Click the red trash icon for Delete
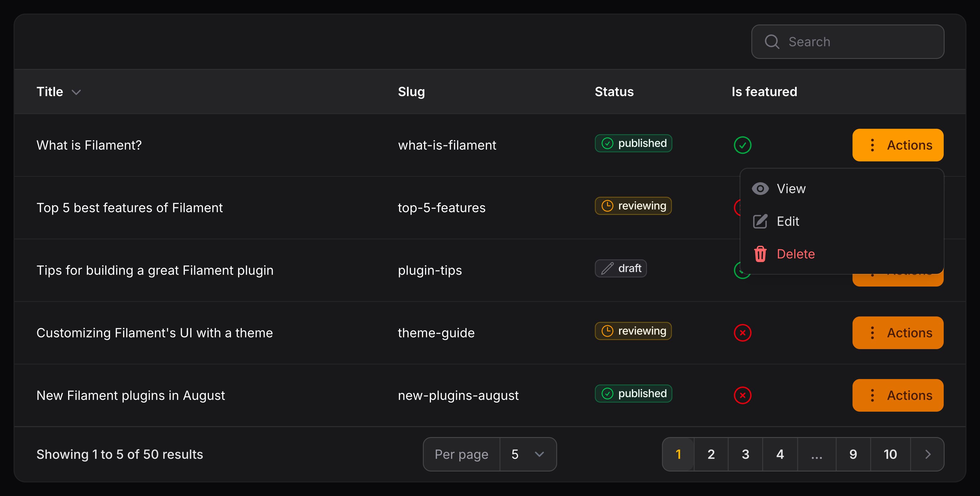This screenshot has height=496, width=980. click(760, 254)
